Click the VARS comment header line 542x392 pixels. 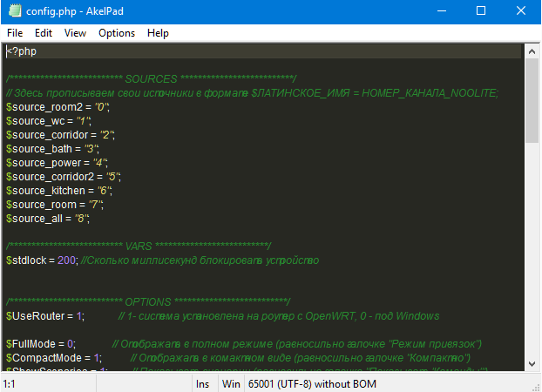tap(139, 247)
